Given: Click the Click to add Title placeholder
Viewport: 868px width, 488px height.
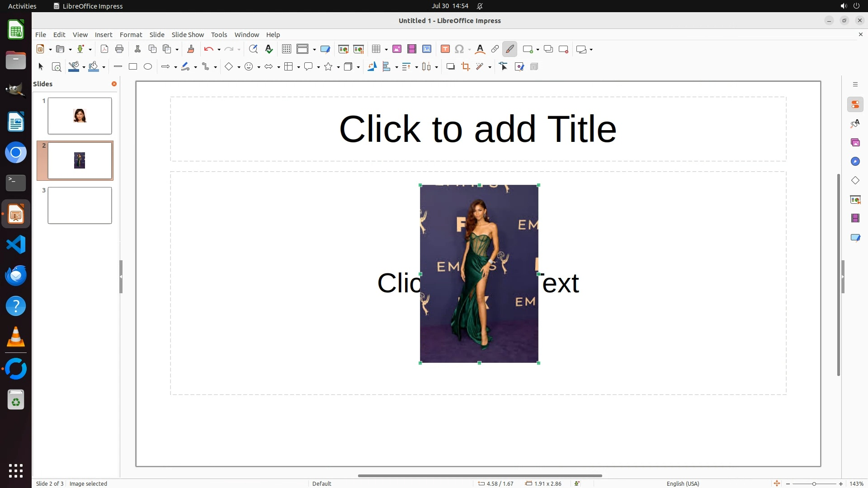Looking at the screenshot, I should coord(478,129).
